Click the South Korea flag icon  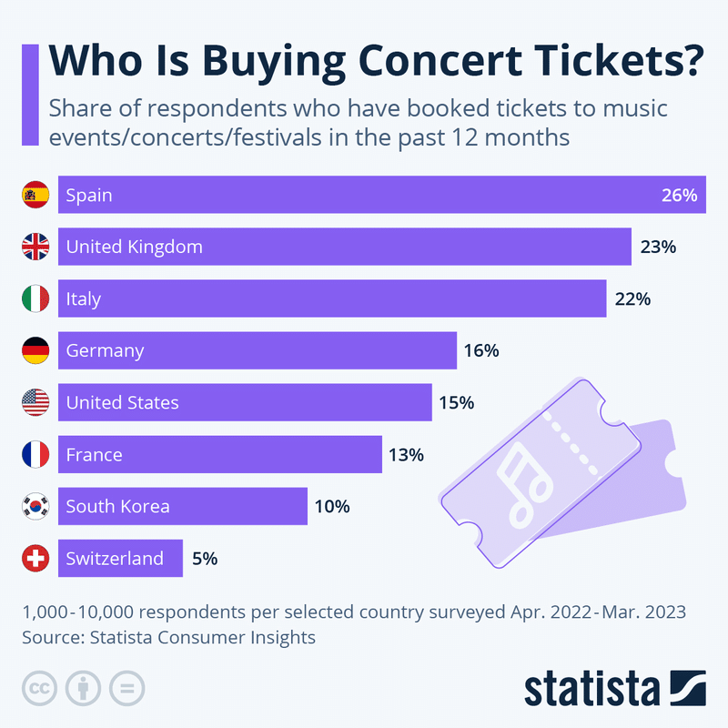pos(35,506)
